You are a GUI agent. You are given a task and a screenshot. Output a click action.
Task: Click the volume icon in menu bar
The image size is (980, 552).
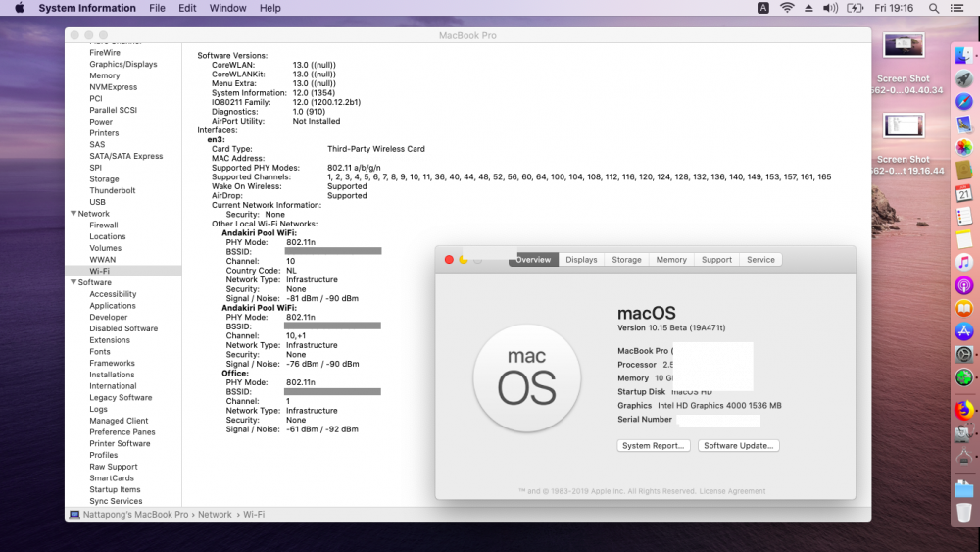tap(830, 8)
